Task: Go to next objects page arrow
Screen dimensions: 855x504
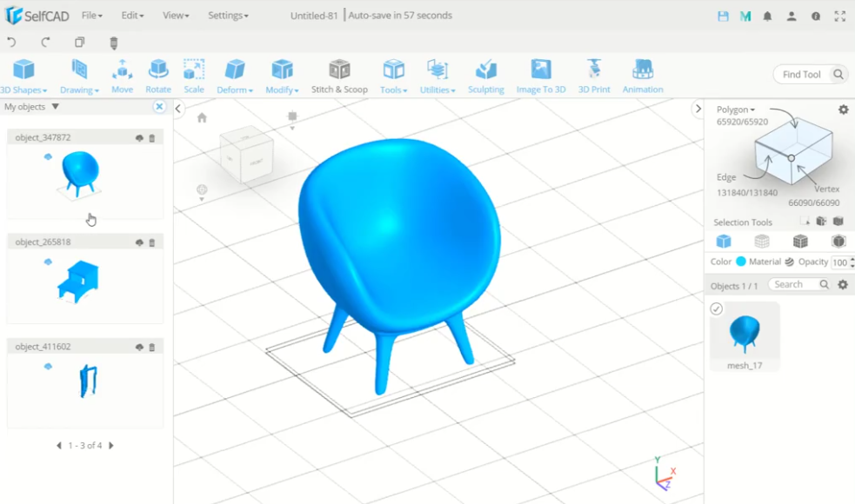Action: [x=111, y=446]
